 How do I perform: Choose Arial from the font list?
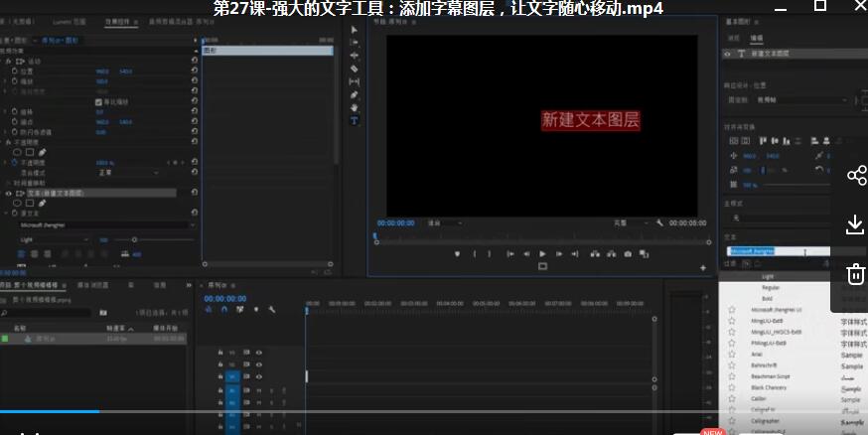[757, 354]
